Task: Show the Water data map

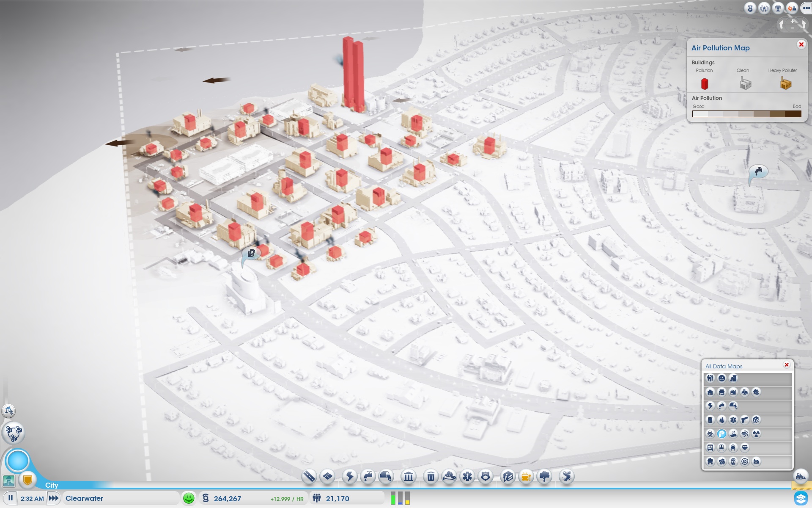Action: tap(721, 406)
